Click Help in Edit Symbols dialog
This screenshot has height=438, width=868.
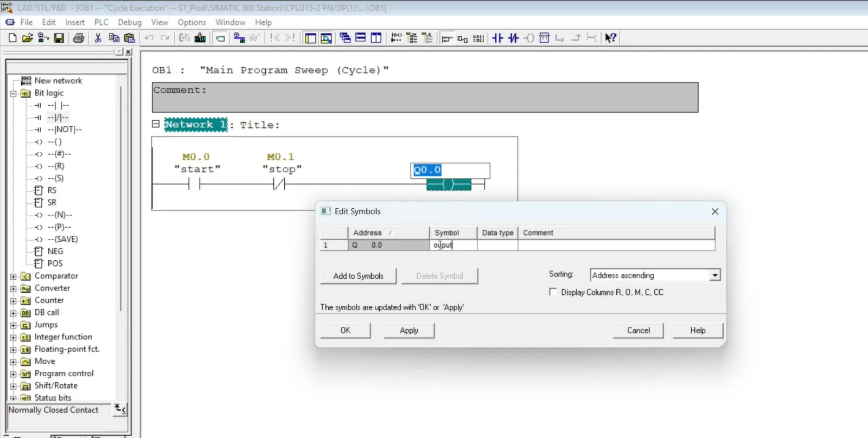[x=698, y=330]
